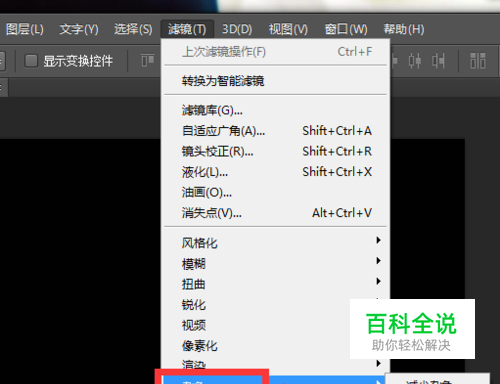Click the 滤镜(T) menu
The width and height of the screenshot is (500, 384).
(187, 29)
